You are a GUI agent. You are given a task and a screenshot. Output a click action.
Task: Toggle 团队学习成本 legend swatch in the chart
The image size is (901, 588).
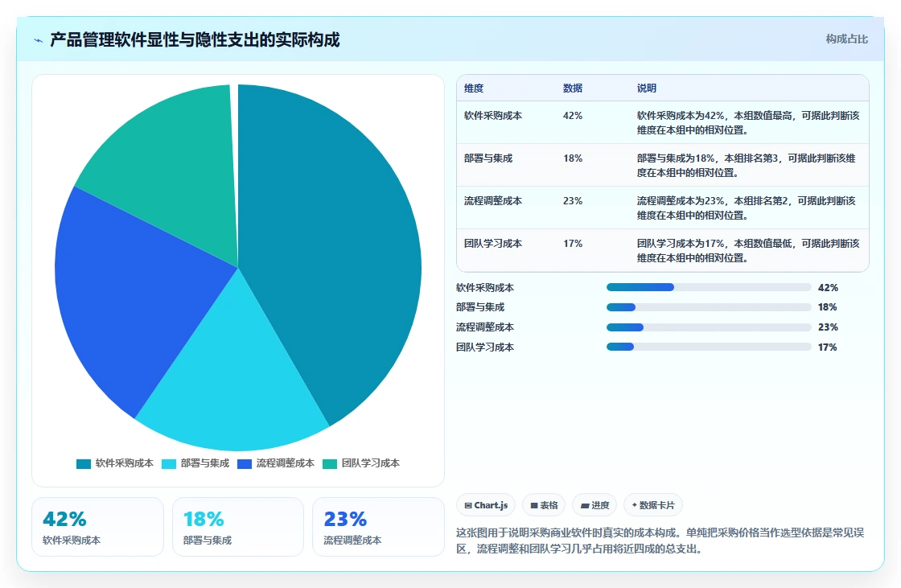pos(330,464)
